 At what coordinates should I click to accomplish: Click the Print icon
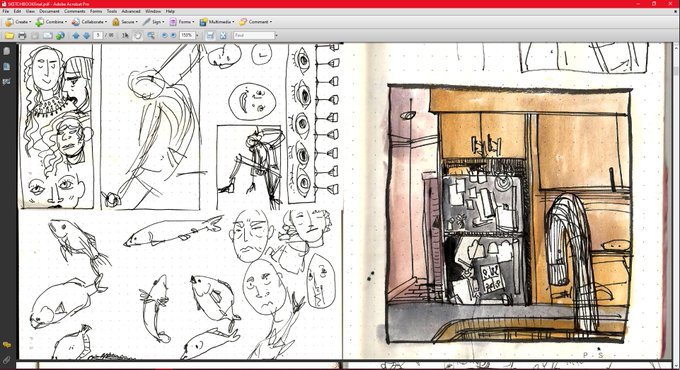click(22, 36)
